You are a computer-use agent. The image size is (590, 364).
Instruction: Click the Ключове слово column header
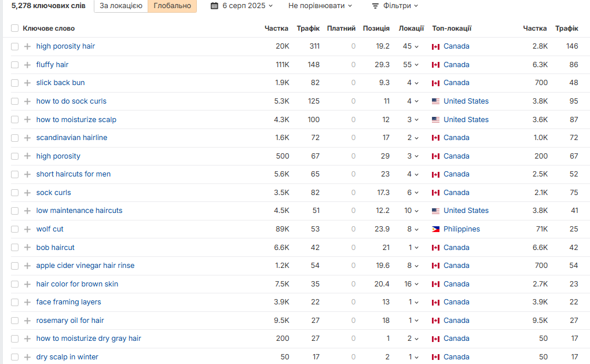point(49,28)
